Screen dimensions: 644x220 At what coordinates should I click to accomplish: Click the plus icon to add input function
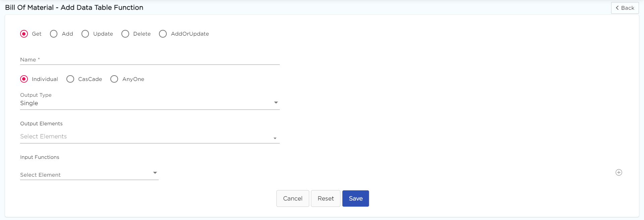619,172
